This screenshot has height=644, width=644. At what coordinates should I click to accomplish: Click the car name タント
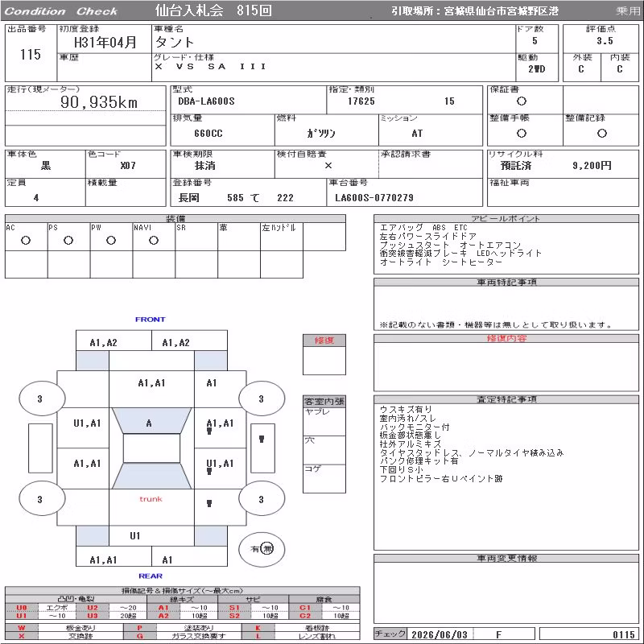174,42
